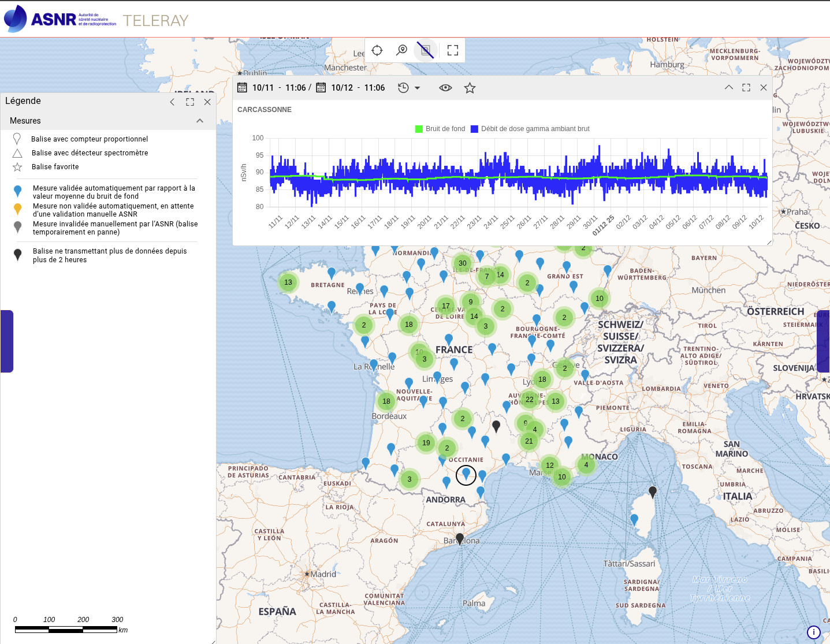830x644 pixels.
Task: Open the start date calendar picker
Action: click(x=243, y=88)
